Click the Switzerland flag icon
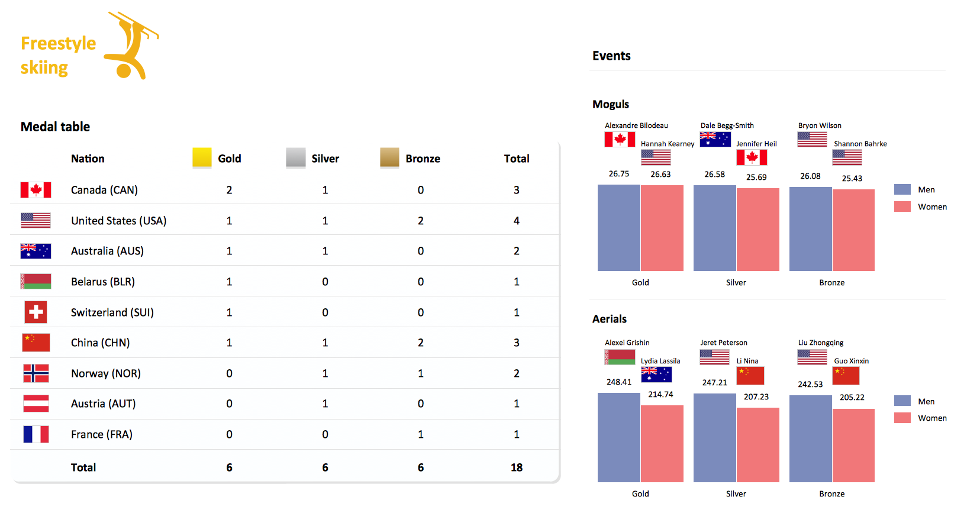The height and width of the screenshot is (513, 980). [x=36, y=312]
